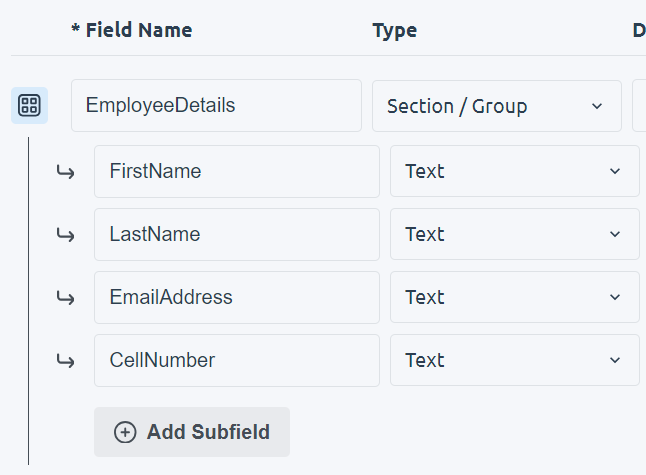
Task: Open the Section / Group type dropdown
Action: [496, 106]
